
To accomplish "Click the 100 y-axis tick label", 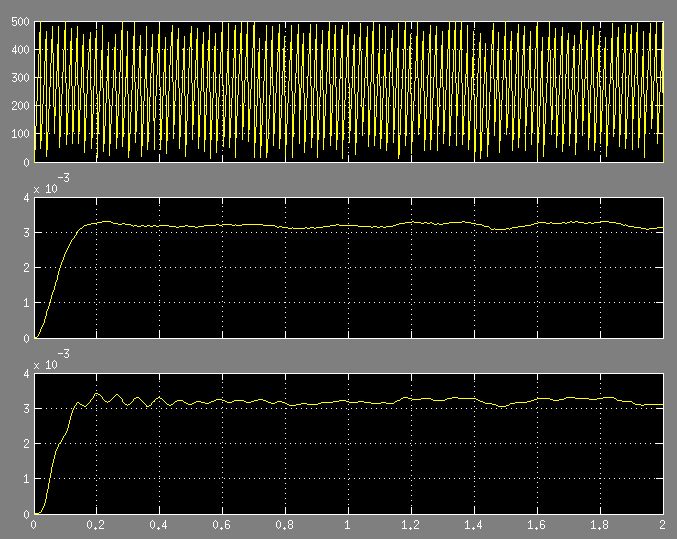I will 20,134.
